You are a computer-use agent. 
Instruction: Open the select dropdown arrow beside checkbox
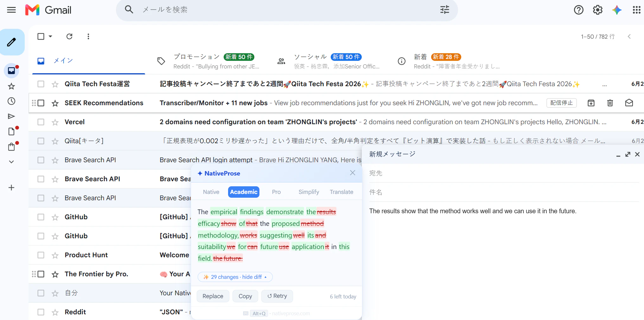tap(50, 36)
